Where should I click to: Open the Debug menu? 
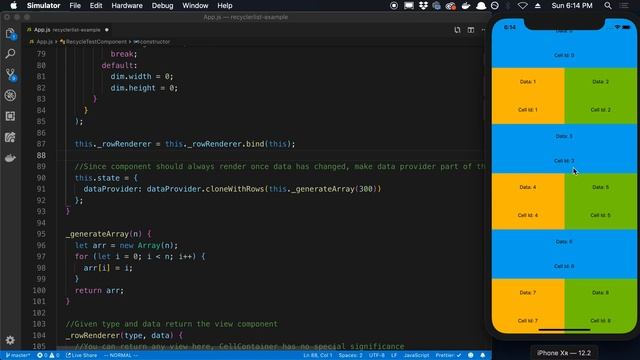click(162, 6)
